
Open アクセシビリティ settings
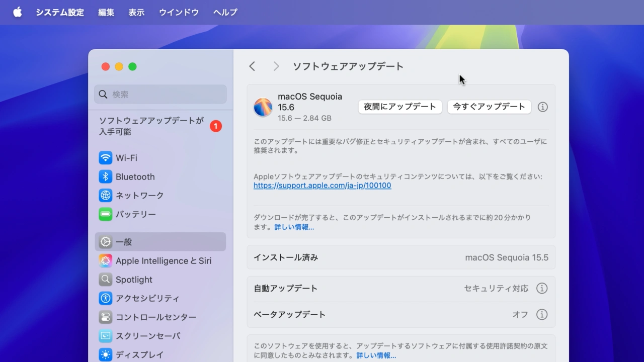147,298
